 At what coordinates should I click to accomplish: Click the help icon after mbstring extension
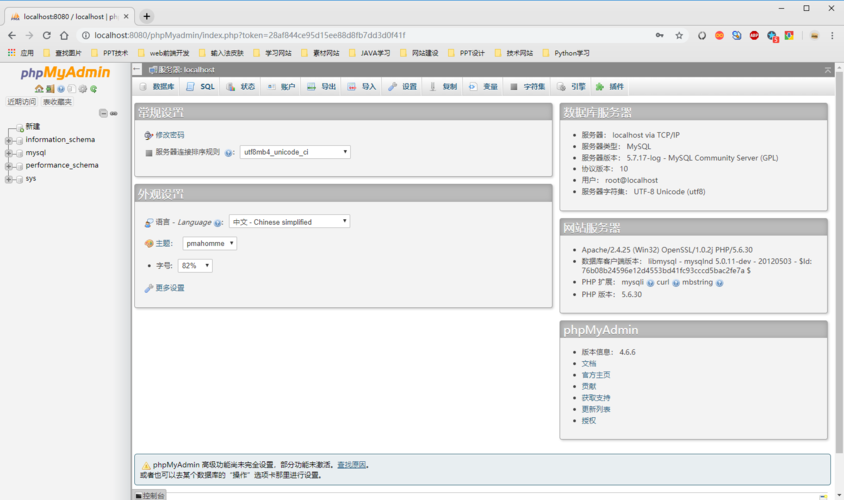tap(720, 283)
